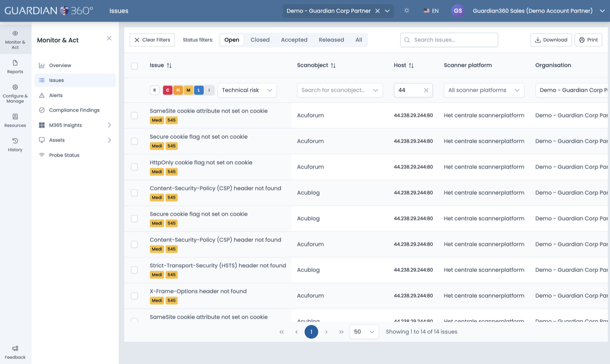Go to next page arrow
This screenshot has height=364, width=610.
(326, 332)
